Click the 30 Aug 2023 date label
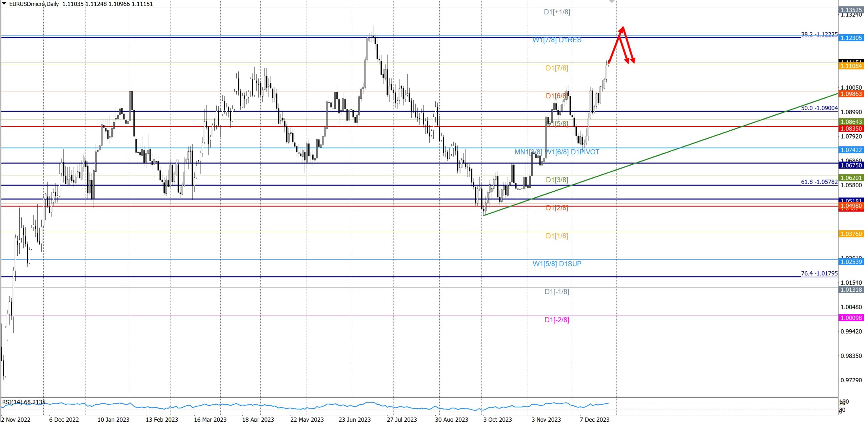868x422 pixels. pos(452,419)
